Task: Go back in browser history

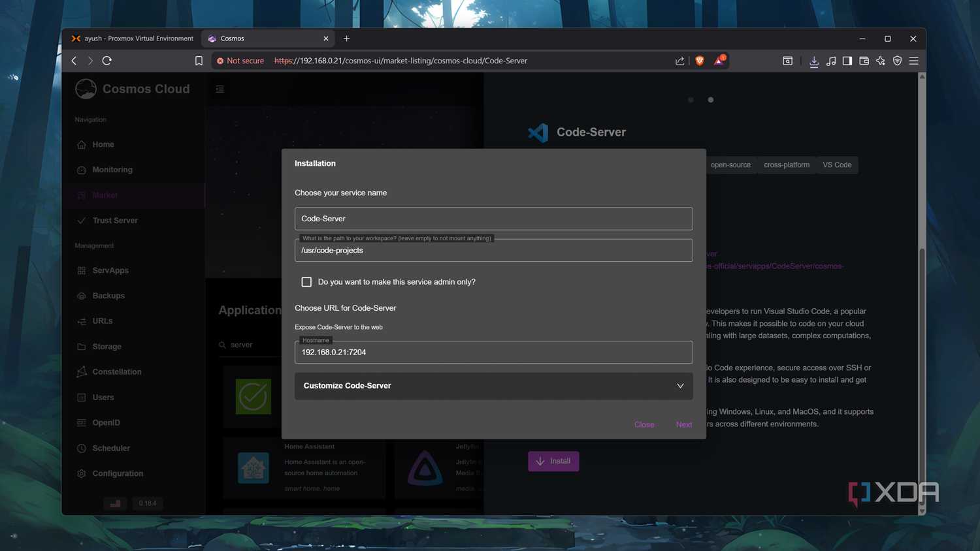Action: 74,61
